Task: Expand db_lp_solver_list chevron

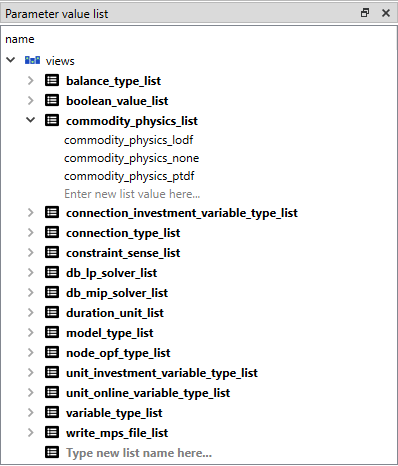Action: pyautogui.click(x=31, y=272)
